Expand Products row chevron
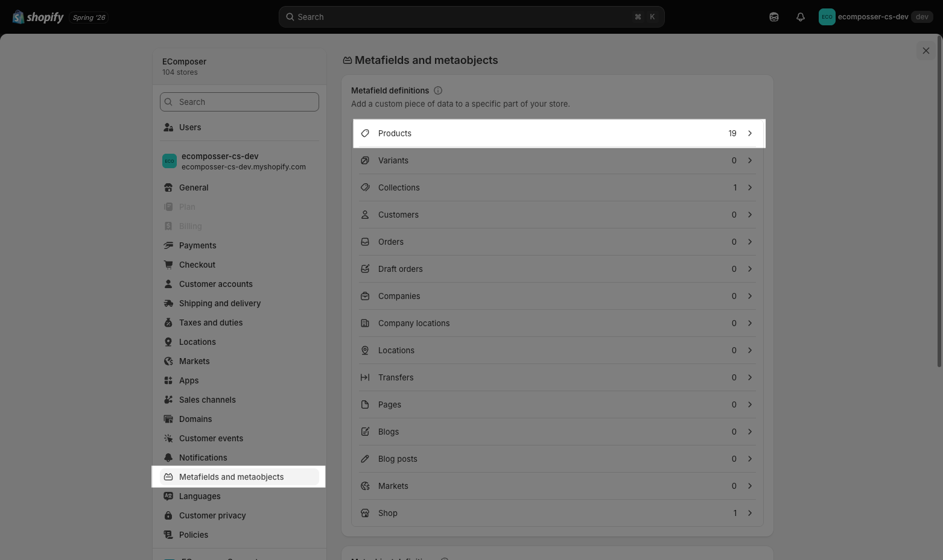 (x=750, y=133)
